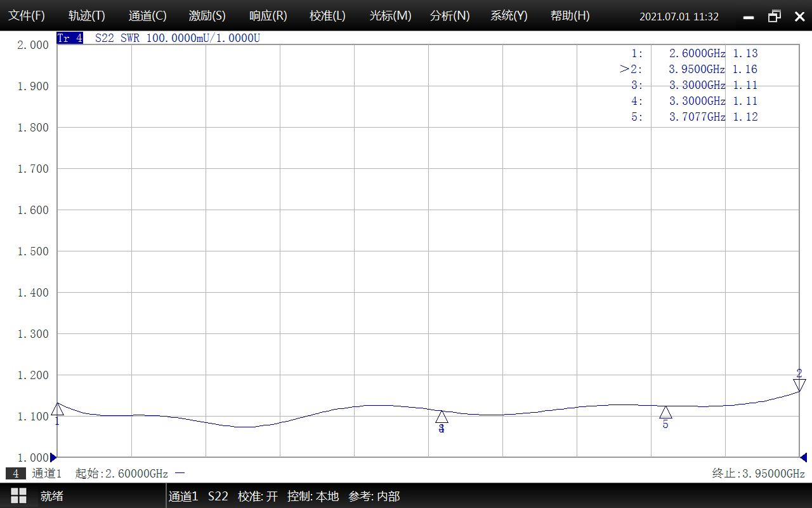Select the Tr 4 trace label

click(70, 38)
